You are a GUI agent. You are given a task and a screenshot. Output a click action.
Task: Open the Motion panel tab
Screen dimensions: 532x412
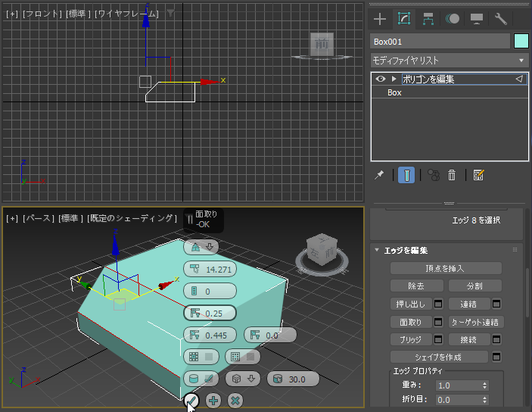453,19
